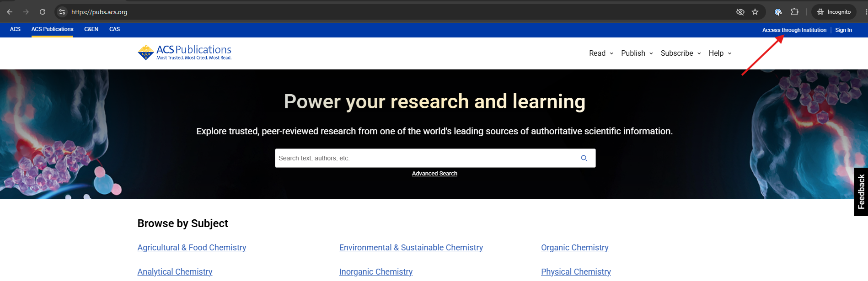Open the Read dropdown menu
Viewport: 868px width, 281px height.
point(601,53)
